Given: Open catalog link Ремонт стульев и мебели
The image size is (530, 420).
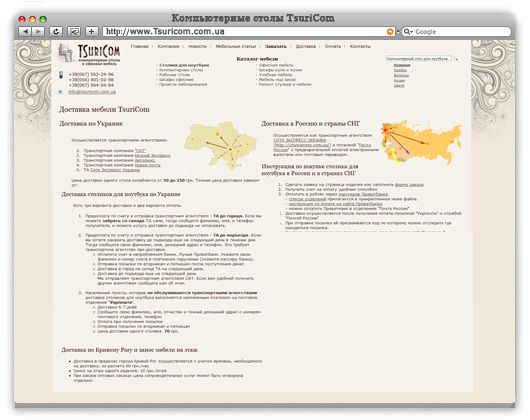Looking at the screenshot, I should 285,84.
